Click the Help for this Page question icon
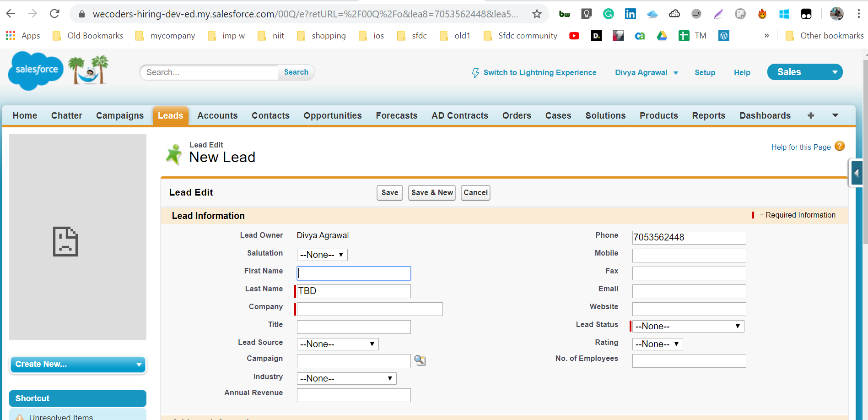This screenshot has width=868, height=420. pos(839,146)
